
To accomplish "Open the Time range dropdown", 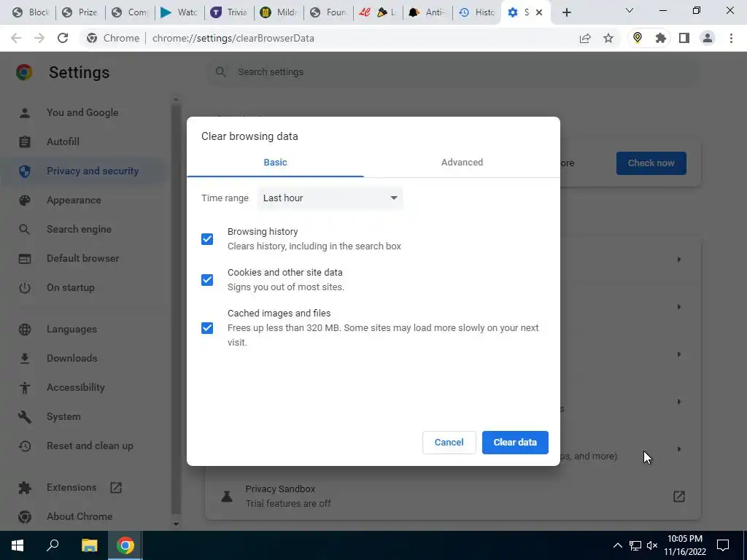I will click(x=330, y=198).
